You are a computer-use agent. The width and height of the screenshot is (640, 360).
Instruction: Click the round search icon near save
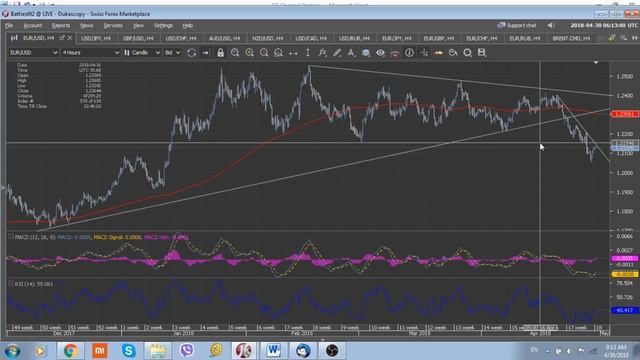tap(467, 53)
